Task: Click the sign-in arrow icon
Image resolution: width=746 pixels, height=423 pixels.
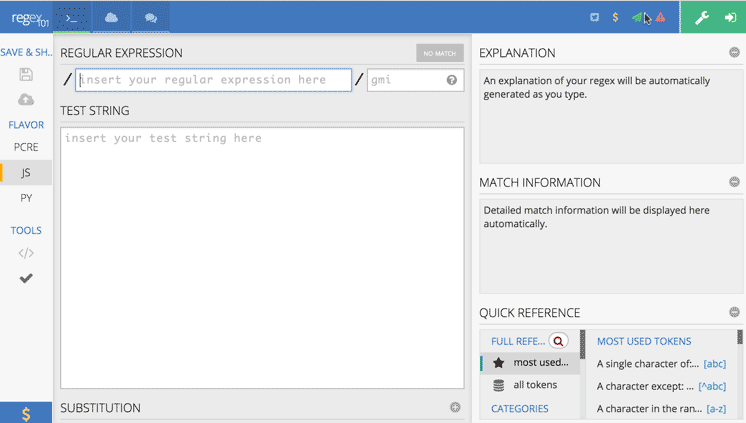Action: [x=730, y=17]
